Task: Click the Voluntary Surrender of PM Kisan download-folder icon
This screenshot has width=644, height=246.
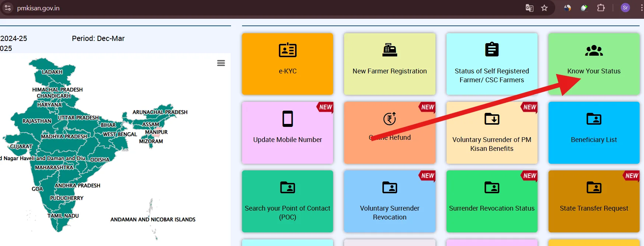Action: tap(492, 119)
